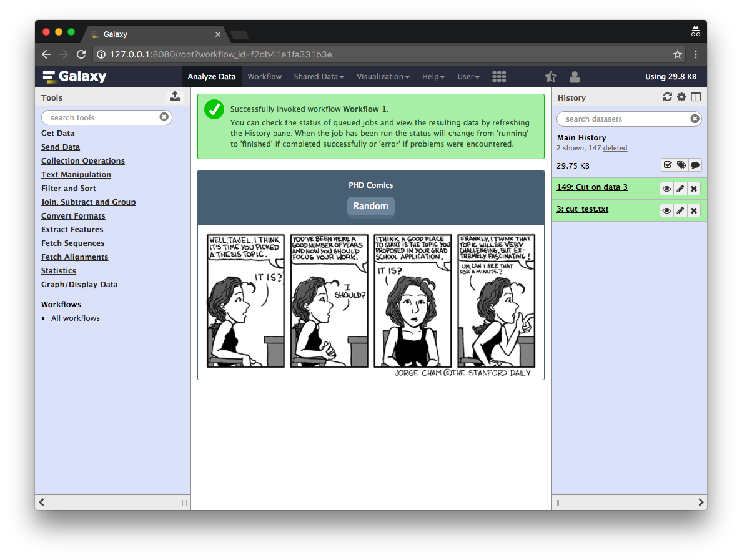Toggle eye icon for 3: cut_test.txt
The image size is (742, 560).
pyautogui.click(x=666, y=210)
